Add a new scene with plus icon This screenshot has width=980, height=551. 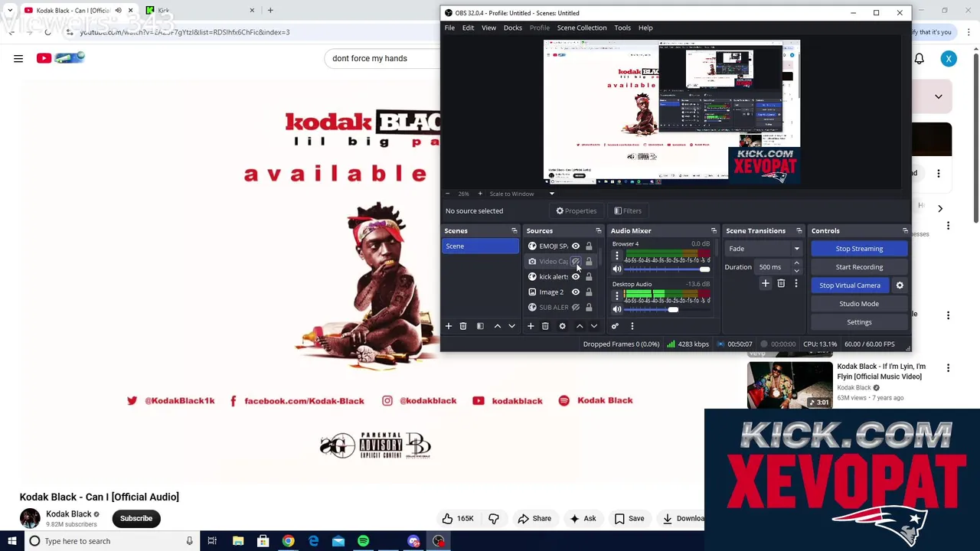click(449, 326)
